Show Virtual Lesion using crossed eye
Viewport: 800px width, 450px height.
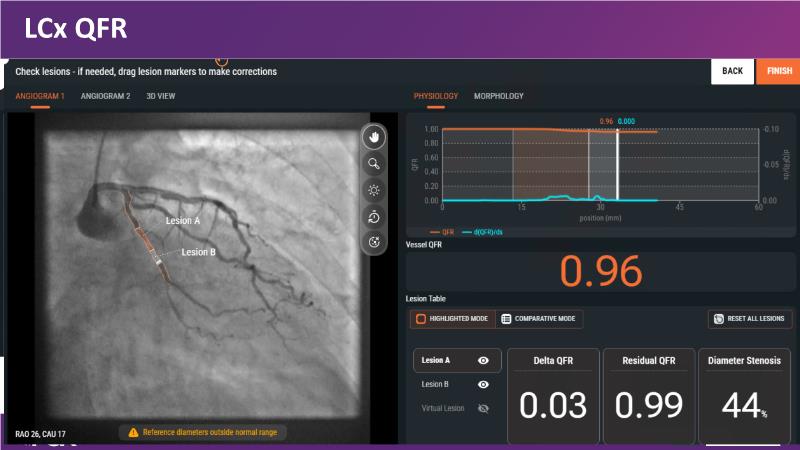click(483, 408)
